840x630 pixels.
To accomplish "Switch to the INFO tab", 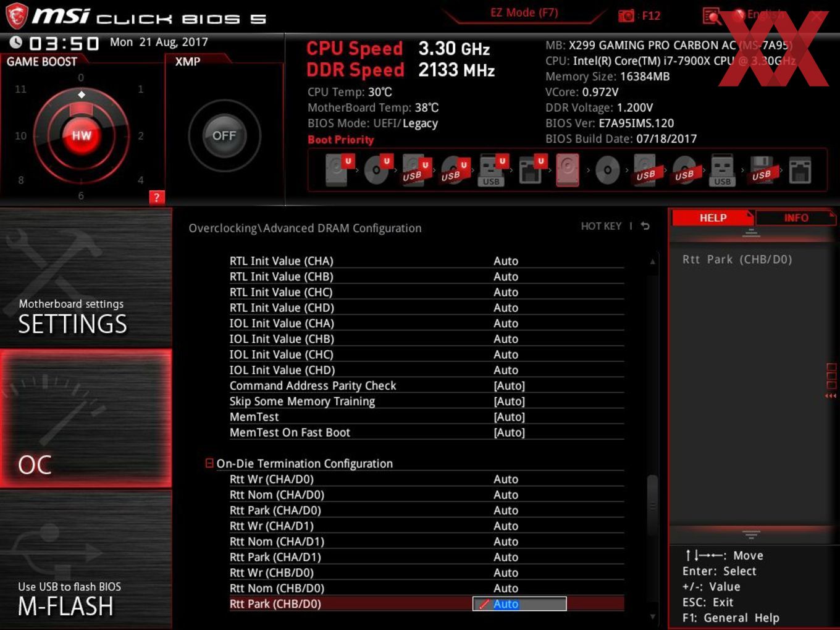I will pos(796,217).
